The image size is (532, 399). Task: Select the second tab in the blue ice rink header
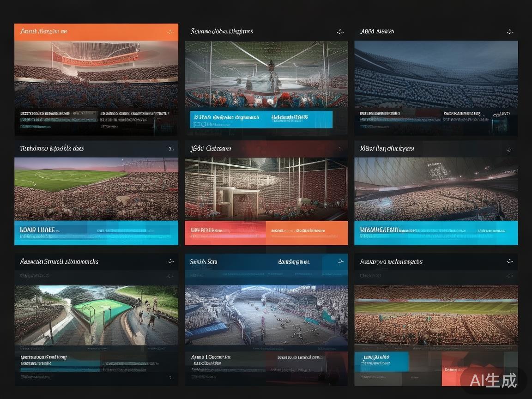(x=294, y=262)
